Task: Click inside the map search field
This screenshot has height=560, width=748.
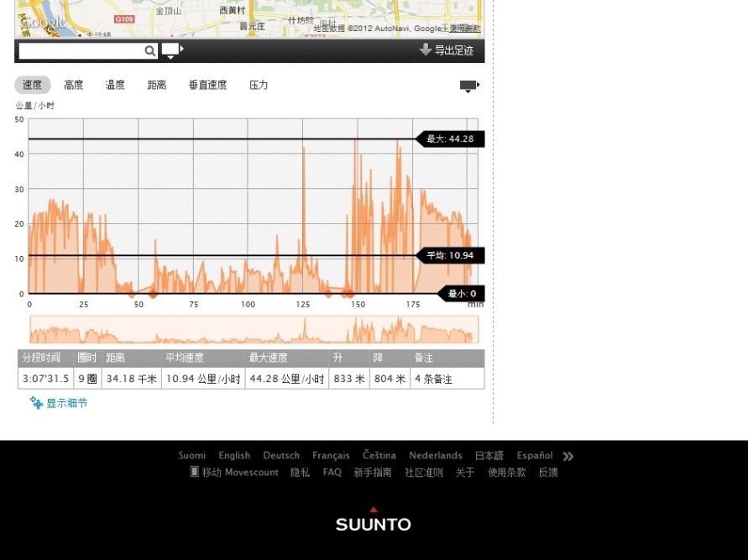Action: [81, 51]
